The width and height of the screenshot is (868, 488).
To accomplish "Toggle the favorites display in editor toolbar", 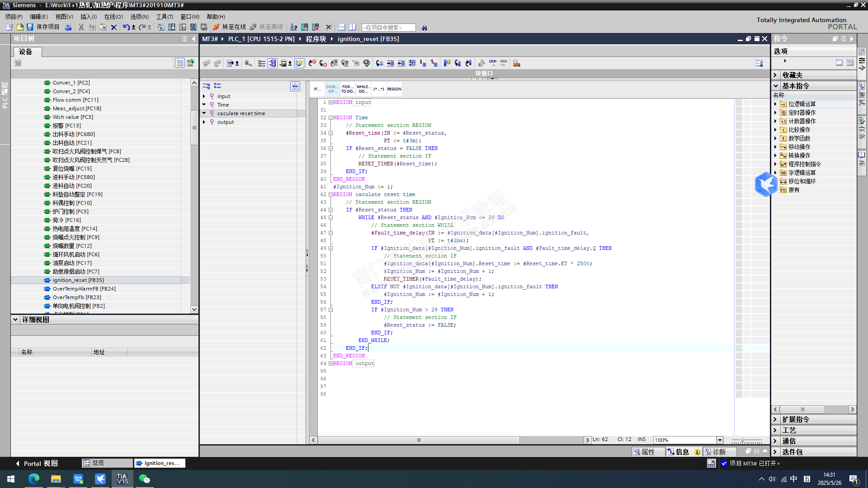I will (x=299, y=63).
